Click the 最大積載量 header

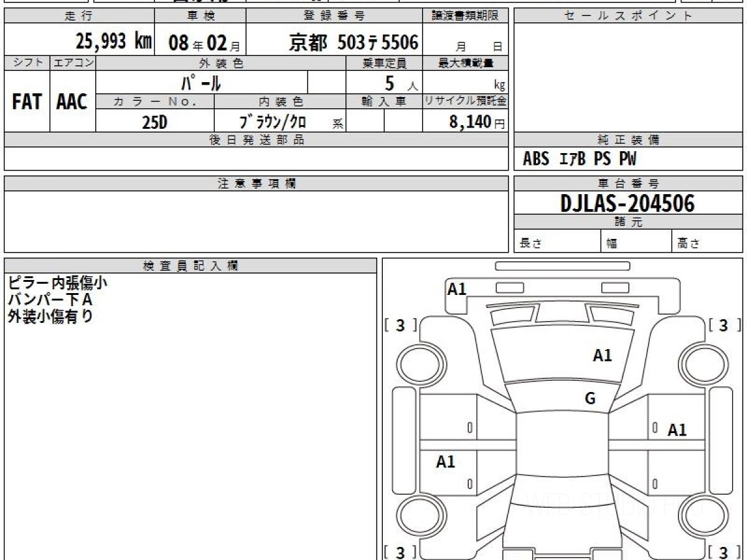(x=466, y=63)
